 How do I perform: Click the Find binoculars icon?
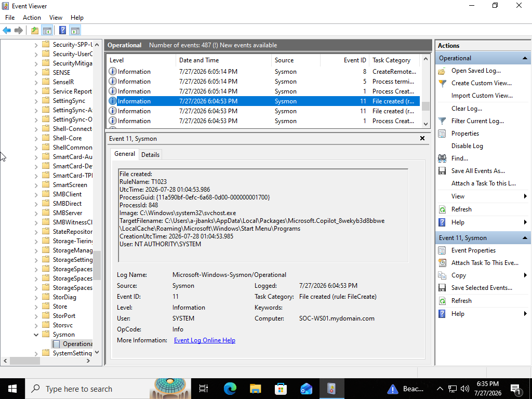442,158
